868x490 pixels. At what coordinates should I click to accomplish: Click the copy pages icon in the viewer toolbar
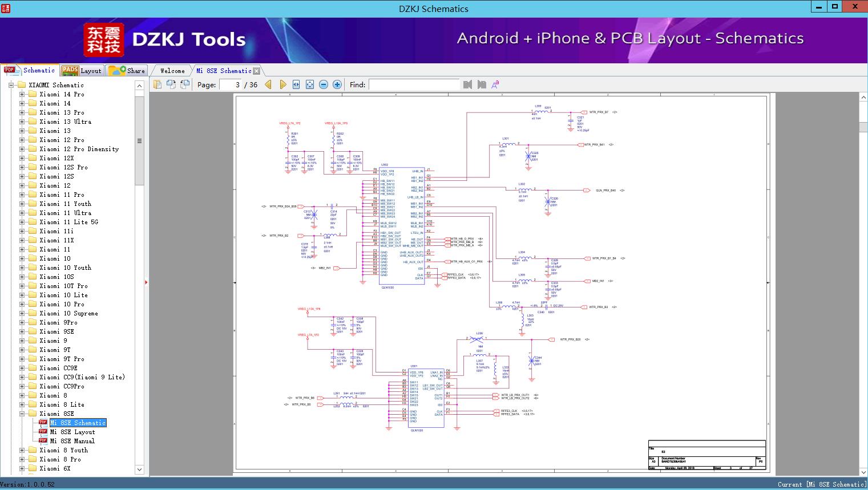click(x=157, y=84)
